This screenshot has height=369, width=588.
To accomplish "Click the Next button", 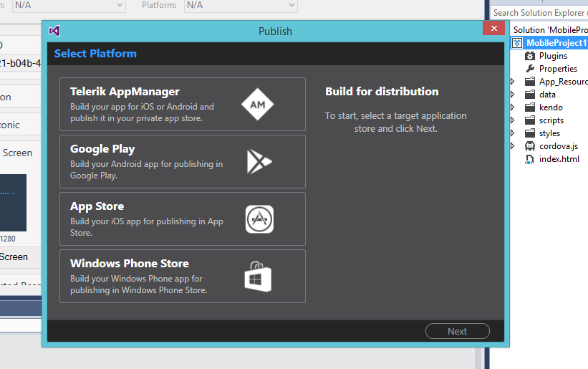I will (458, 331).
